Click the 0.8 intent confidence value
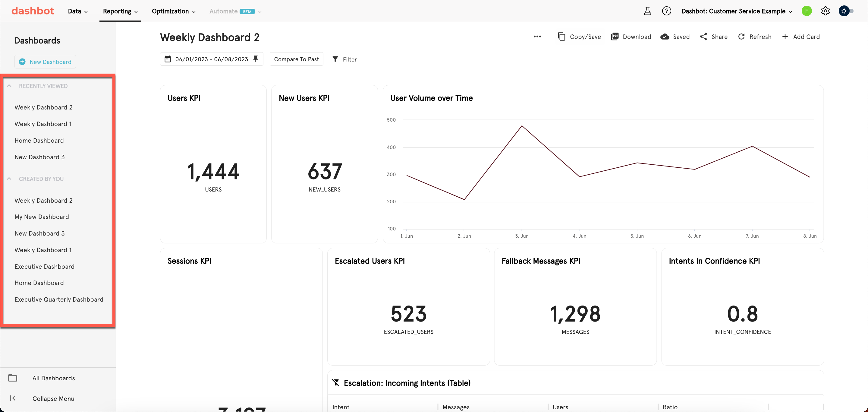 742,314
